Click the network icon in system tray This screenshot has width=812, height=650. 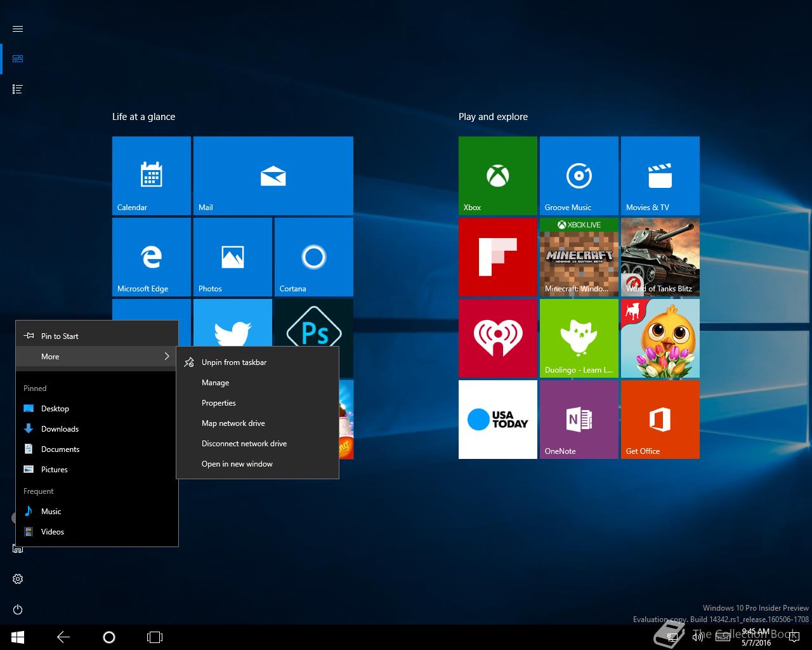click(x=671, y=637)
